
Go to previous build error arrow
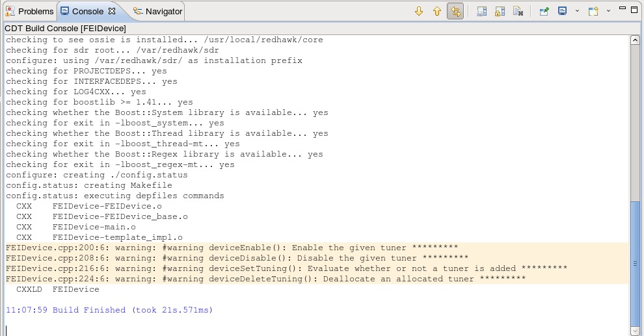tap(437, 11)
